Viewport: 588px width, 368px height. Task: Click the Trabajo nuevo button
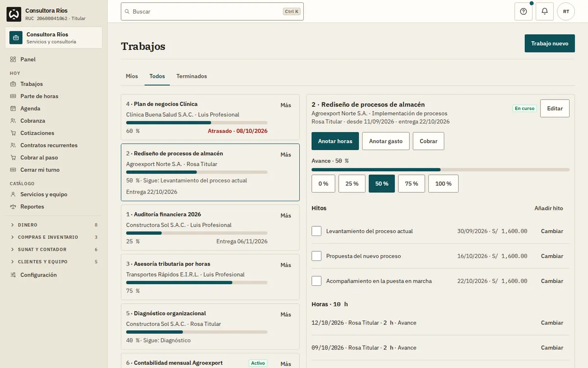pyautogui.click(x=550, y=43)
